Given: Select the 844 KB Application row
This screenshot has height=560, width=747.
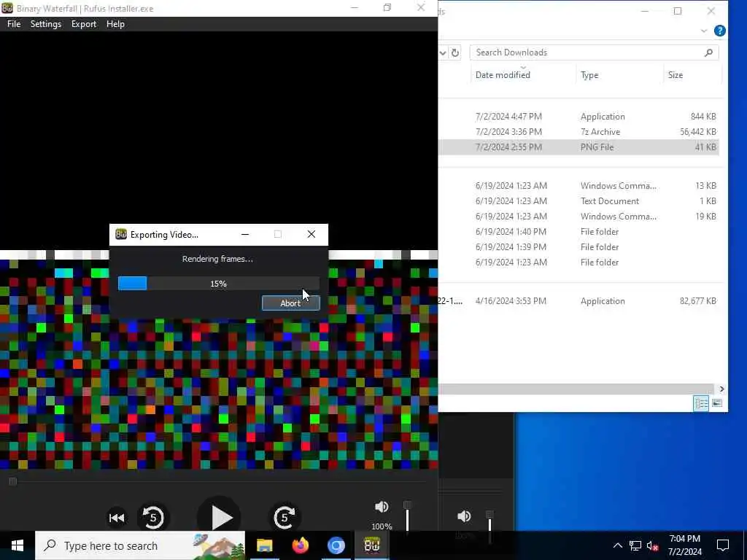Looking at the screenshot, I should [x=578, y=117].
